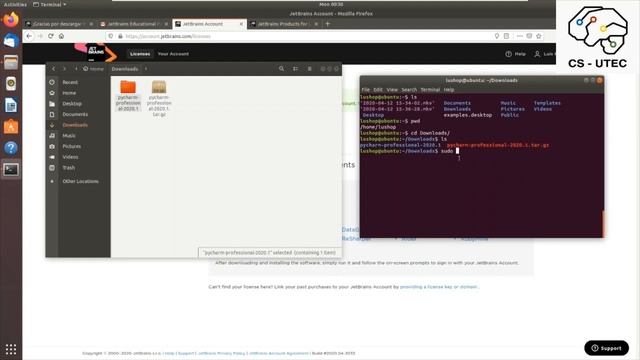Open the terminal File menu
This screenshot has width=640, height=360.
point(365,89)
